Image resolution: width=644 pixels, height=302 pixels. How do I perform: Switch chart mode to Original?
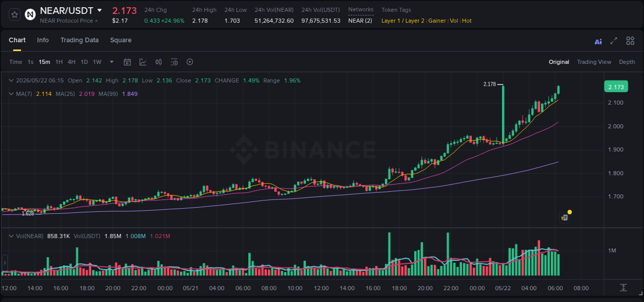click(559, 62)
